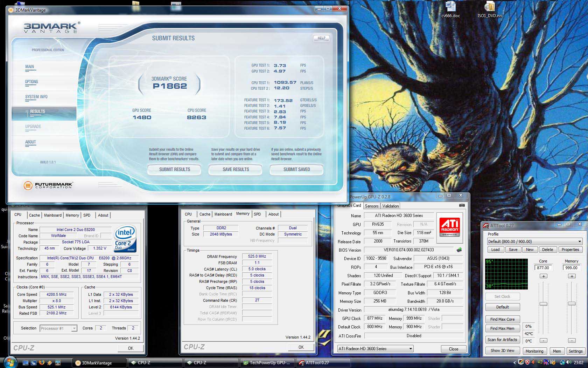588x368 pixels.
Task: Click Default clocks button in ATITool
Action: 502,307
